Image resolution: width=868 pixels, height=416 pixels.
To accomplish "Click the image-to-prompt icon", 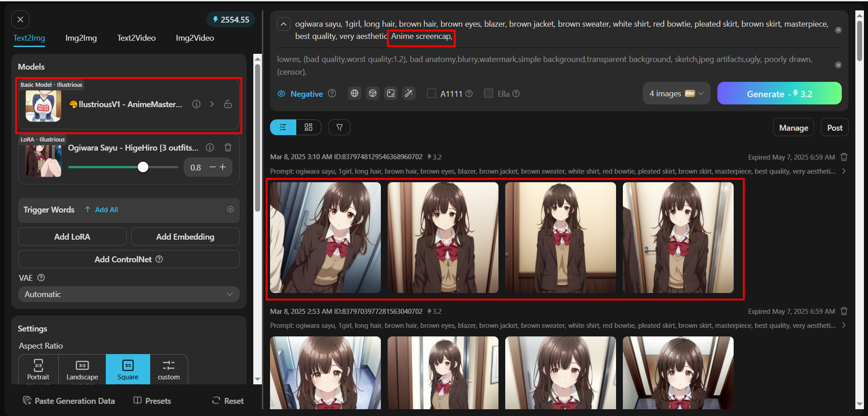I will [x=391, y=93].
